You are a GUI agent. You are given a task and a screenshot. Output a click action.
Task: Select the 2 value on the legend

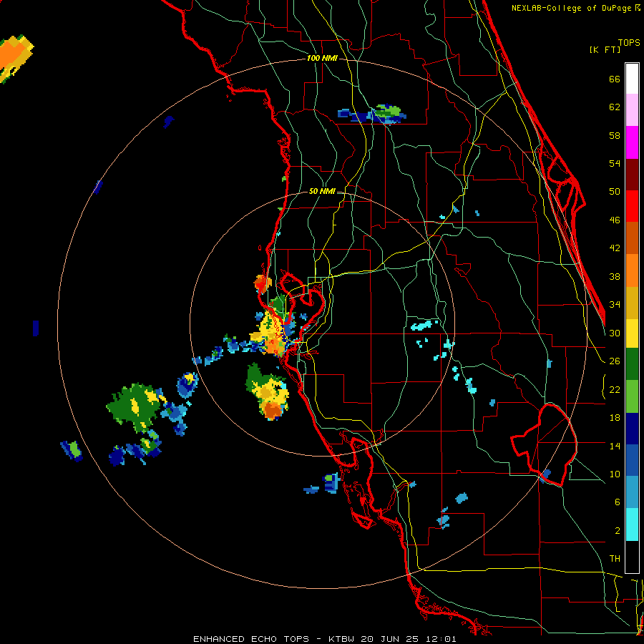pyautogui.click(x=618, y=531)
